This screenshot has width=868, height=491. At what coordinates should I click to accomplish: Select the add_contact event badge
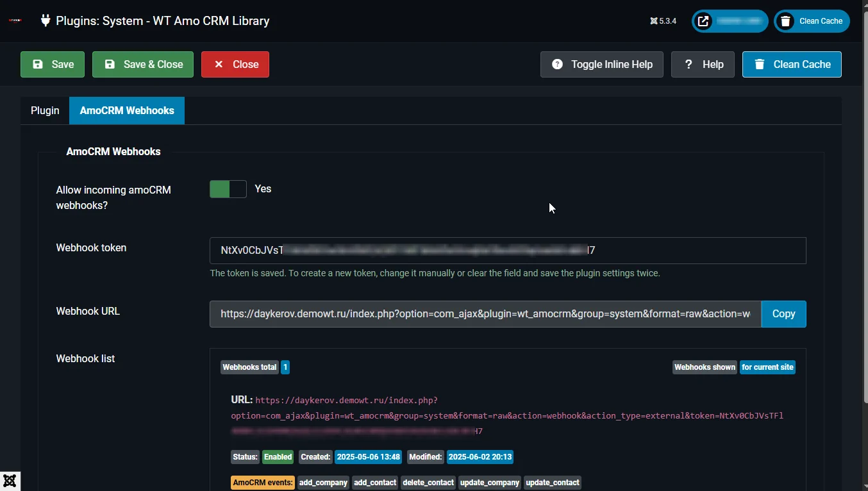(374, 483)
